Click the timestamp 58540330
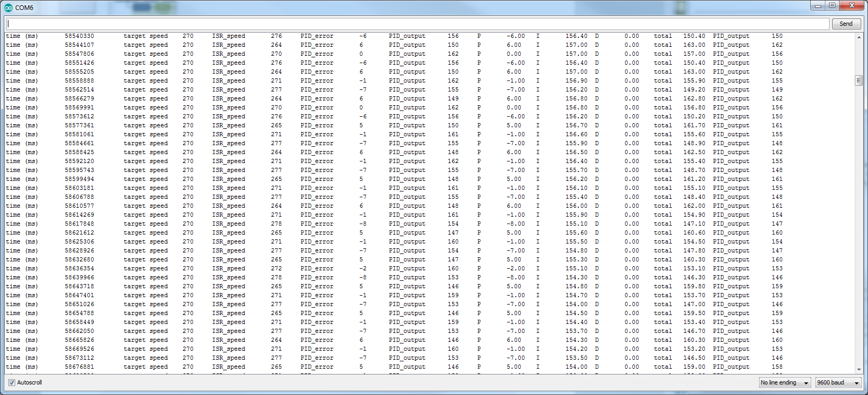The image size is (868, 395). (79, 36)
